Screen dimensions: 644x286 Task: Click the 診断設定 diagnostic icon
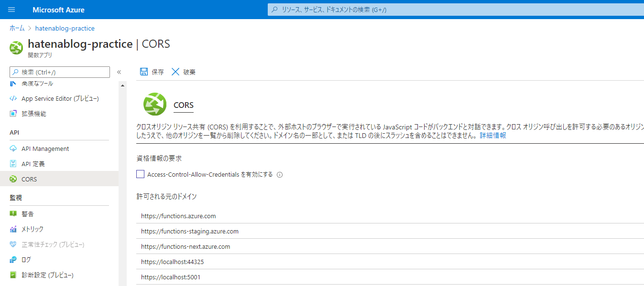(x=13, y=275)
